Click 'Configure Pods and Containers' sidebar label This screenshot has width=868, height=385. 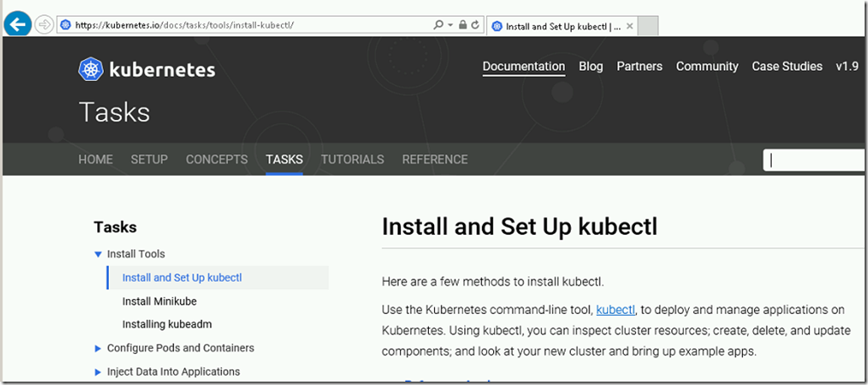[x=181, y=348]
